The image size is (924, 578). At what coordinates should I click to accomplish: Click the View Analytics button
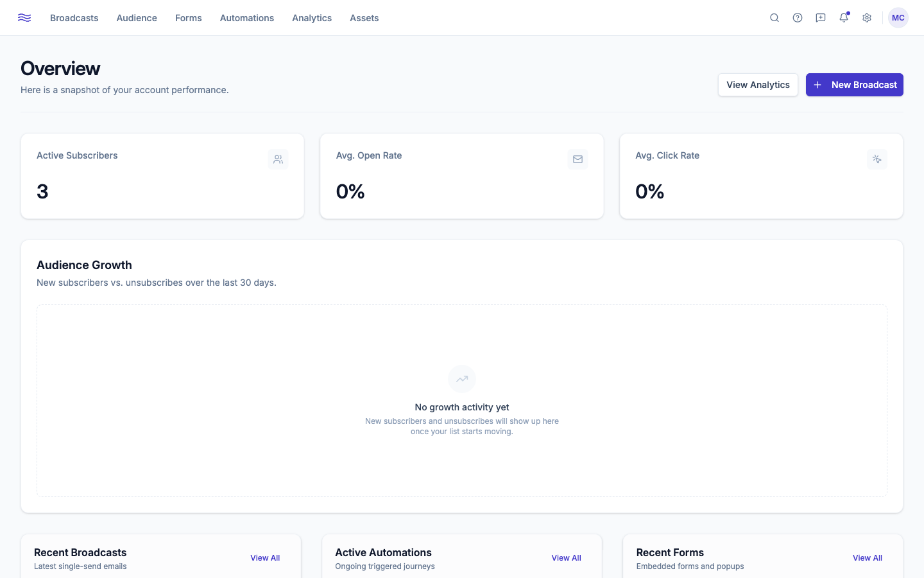tap(758, 85)
